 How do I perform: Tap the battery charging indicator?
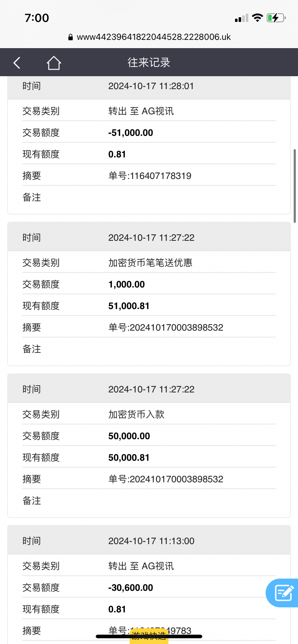[276, 18]
